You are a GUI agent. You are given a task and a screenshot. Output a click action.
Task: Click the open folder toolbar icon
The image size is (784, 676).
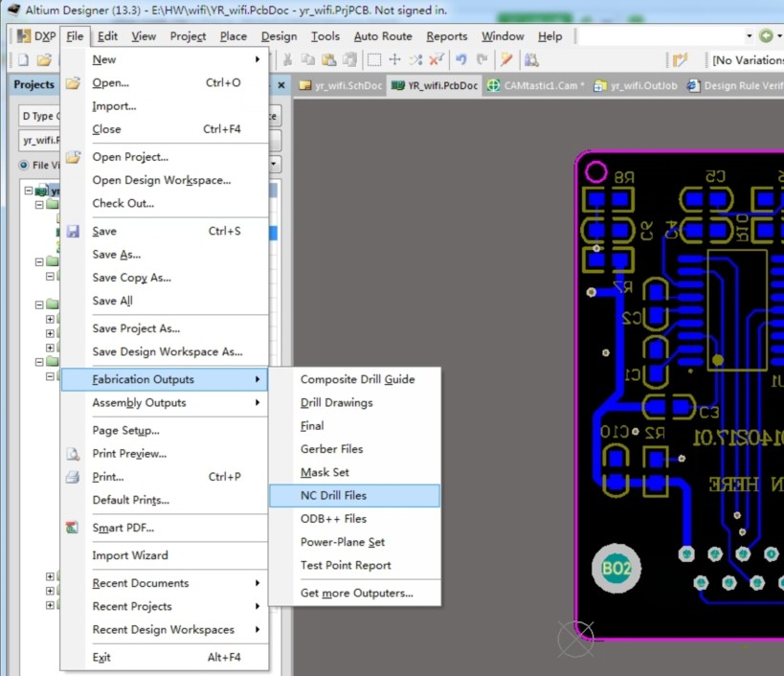pyautogui.click(x=44, y=60)
